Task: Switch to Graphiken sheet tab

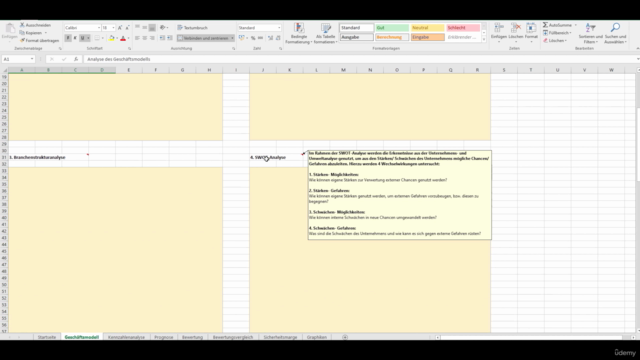Action: click(x=317, y=337)
